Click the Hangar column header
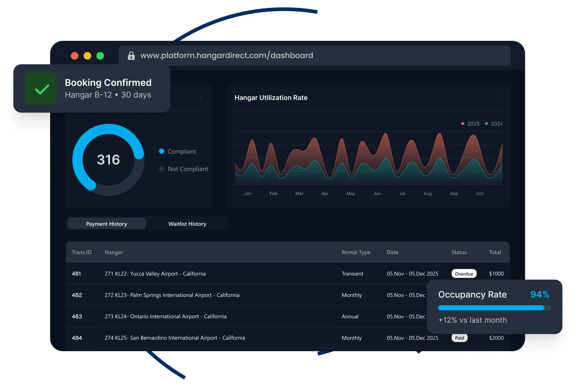This screenshot has width=575, height=392. pos(114,252)
